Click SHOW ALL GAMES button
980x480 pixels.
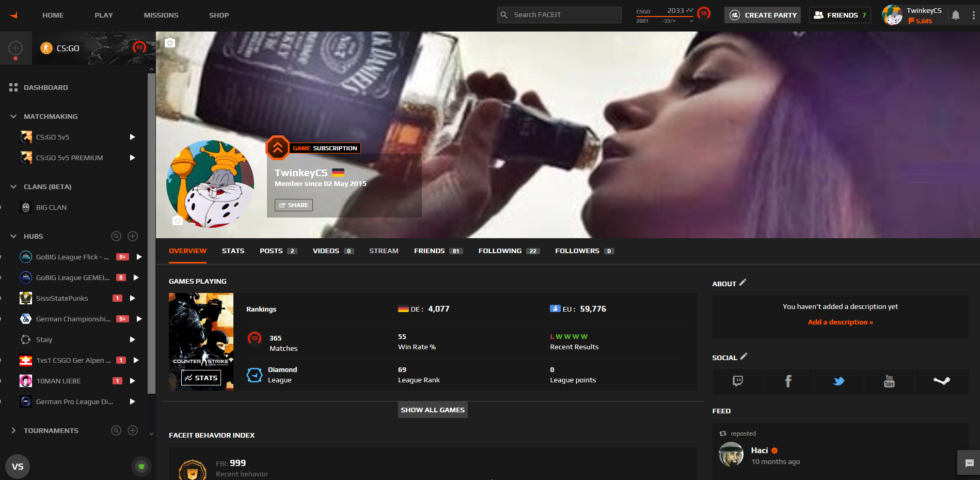(433, 410)
